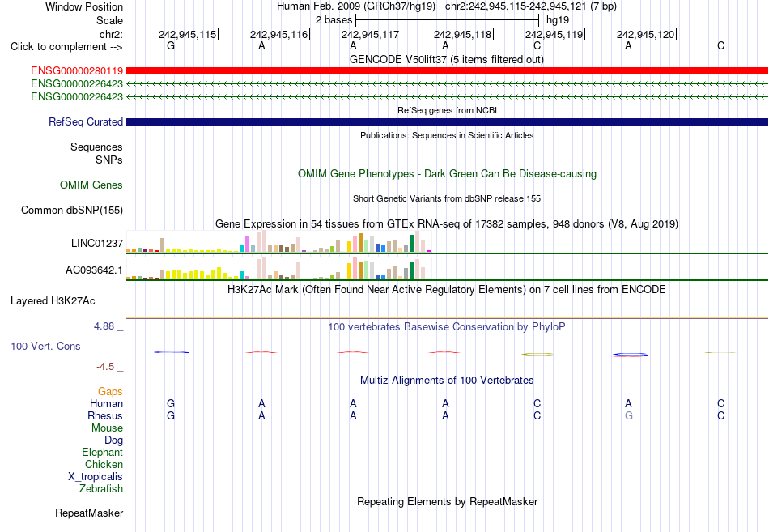This screenshot has width=769, height=532.
Task: Click the OMIM Genes label
Action: coord(91,185)
